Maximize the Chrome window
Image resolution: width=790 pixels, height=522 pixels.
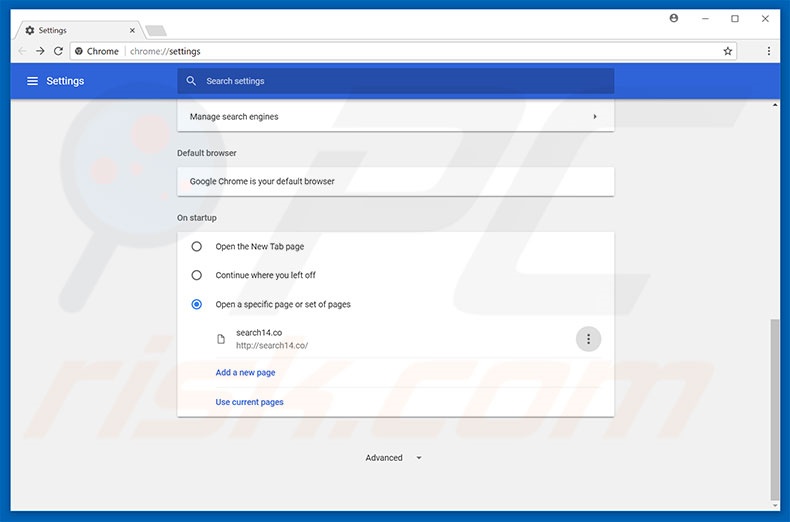point(735,19)
